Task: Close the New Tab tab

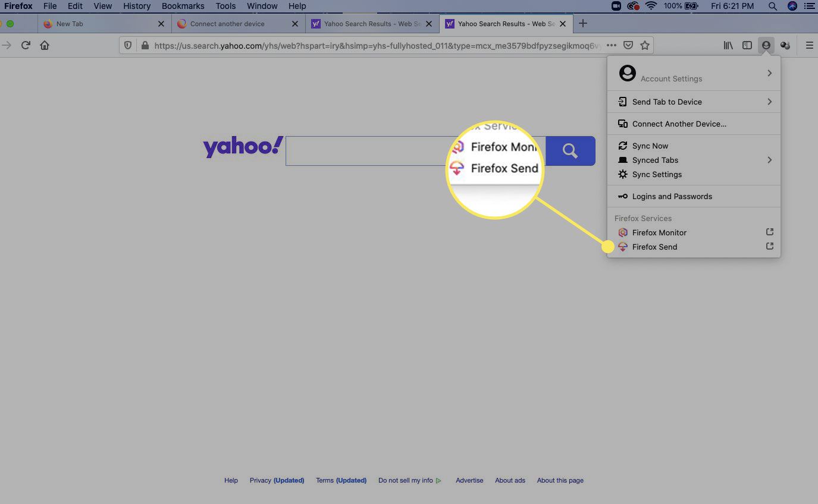Action: tap(161, 24)
